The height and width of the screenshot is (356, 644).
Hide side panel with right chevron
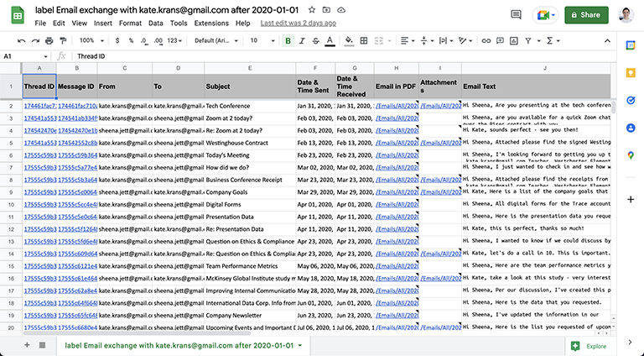tap(631, 342)
